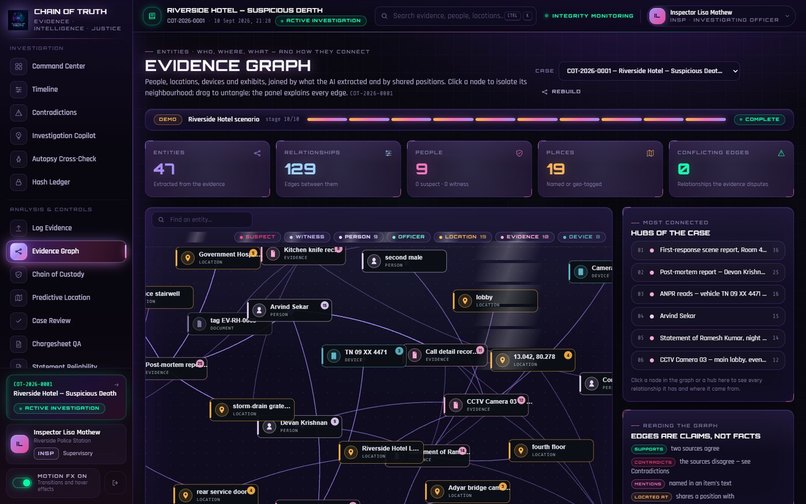Viewport: 806px width, 504px height.
Task: Select the lobby location node
Action: 496,301
